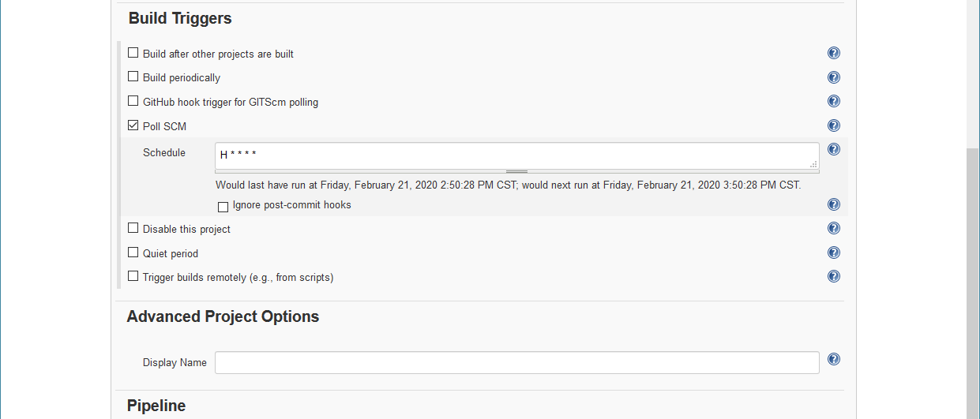Viewport: 980px width, 419px height.
Task: Tick Ignore post-commit hooks checkbox
Action: click(x=223, y=207)
